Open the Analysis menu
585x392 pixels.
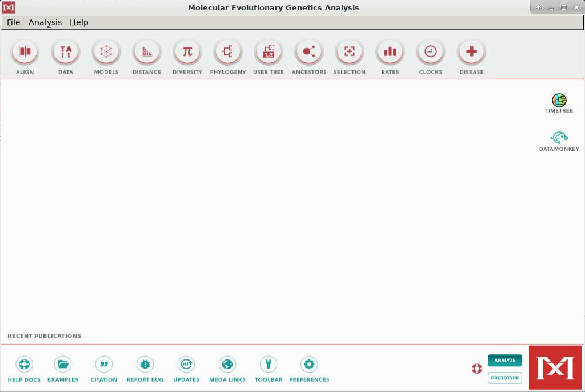pyautogui.click(x=45, y=22)
